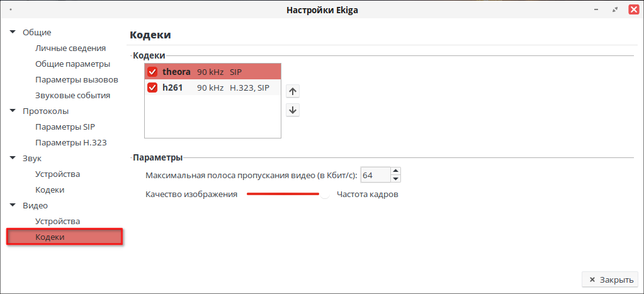Screen dimensions: 644x294
Task: Maximize the Настройки Ekiga window
Action: pos(615,10)
